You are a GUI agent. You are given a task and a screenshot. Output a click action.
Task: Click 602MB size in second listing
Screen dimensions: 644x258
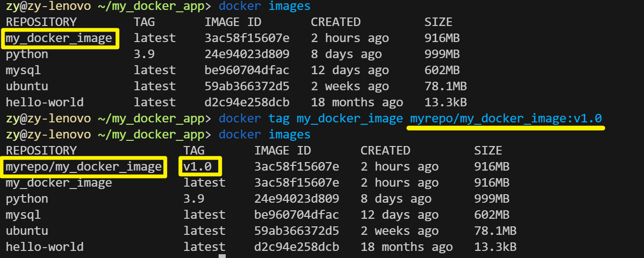[492, 215]
